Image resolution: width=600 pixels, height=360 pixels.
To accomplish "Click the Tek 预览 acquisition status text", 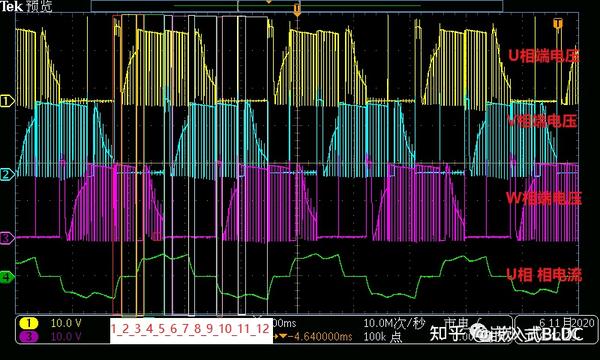I will point(26,6).
